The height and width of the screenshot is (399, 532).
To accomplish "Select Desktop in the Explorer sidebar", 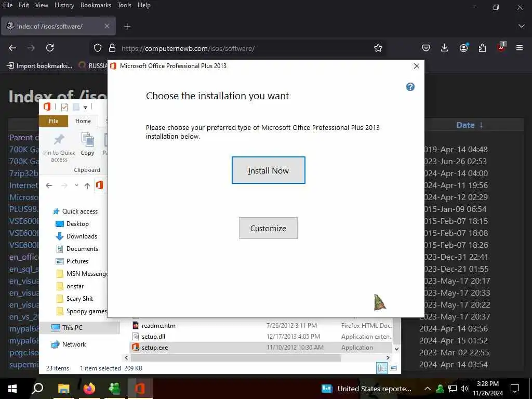I will point(72,224).
